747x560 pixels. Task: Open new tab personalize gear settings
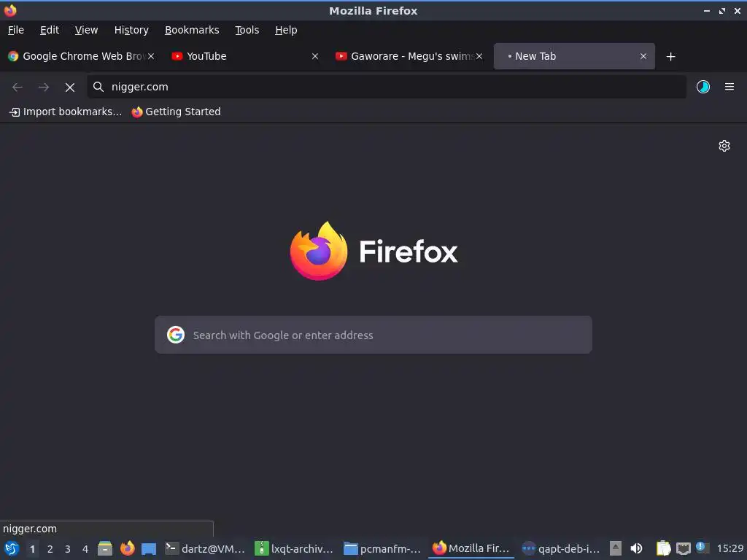click(724, 146)
